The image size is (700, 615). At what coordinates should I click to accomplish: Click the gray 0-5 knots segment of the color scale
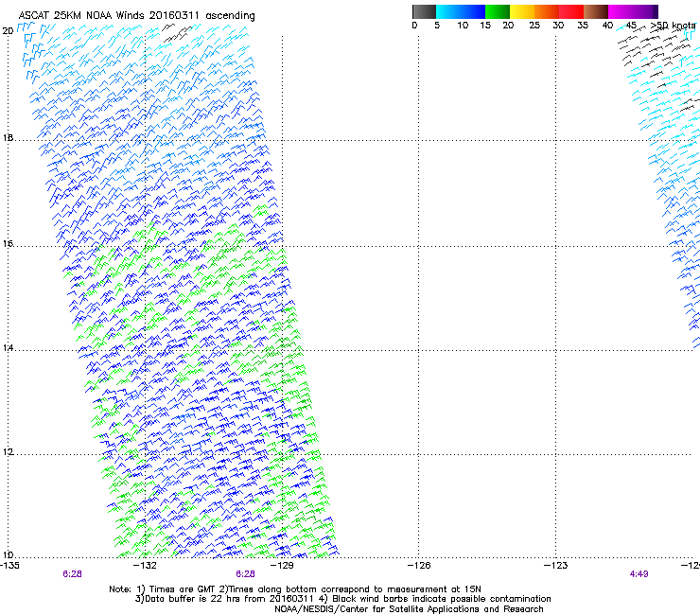click(x=424, y=11)
